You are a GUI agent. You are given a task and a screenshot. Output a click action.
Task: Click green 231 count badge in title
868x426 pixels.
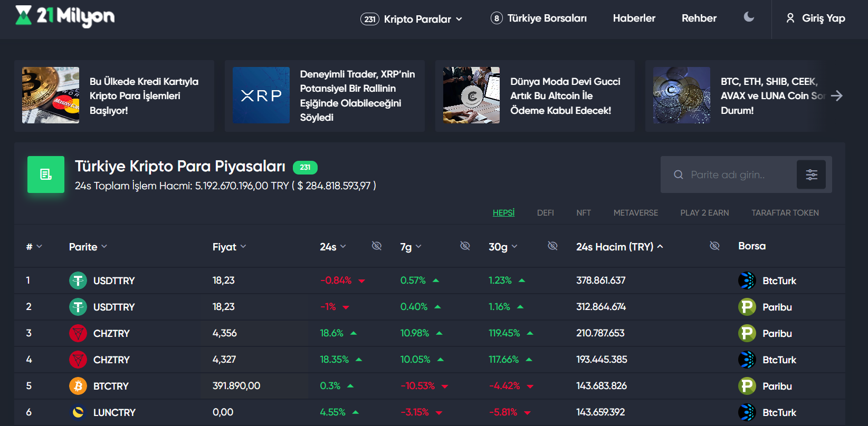click(305, 167)
